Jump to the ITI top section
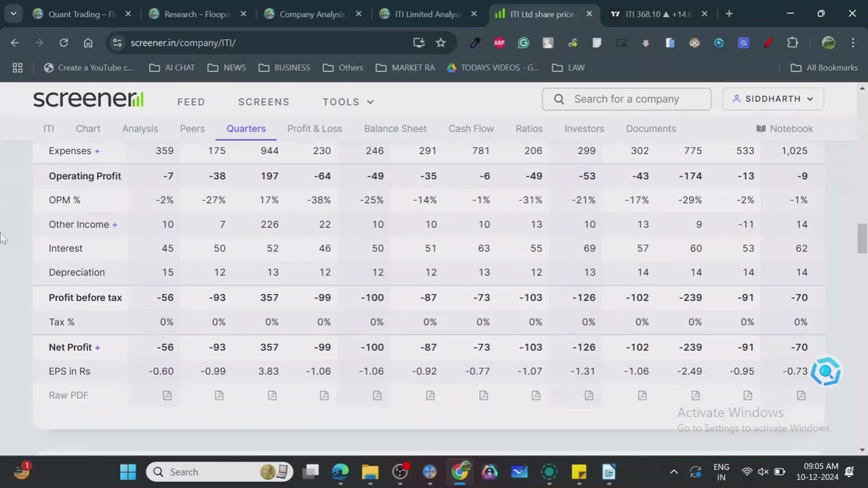 point(49,129)
